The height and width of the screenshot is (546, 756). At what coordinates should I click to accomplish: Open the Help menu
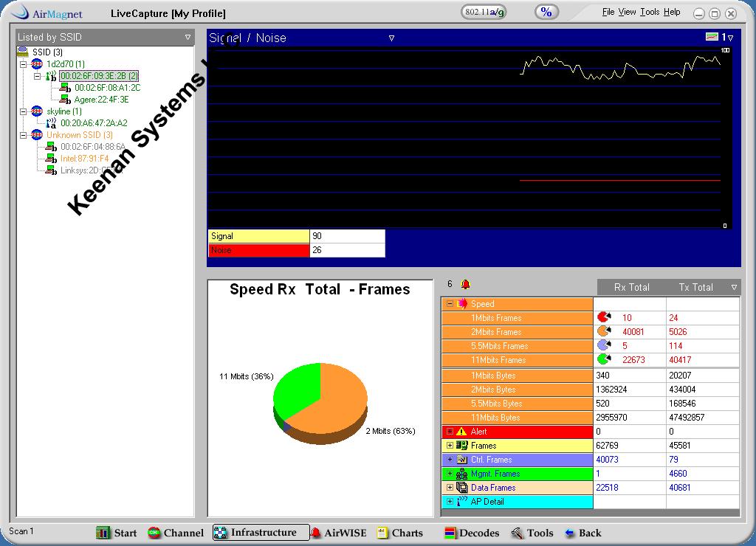tap(672, 12)
